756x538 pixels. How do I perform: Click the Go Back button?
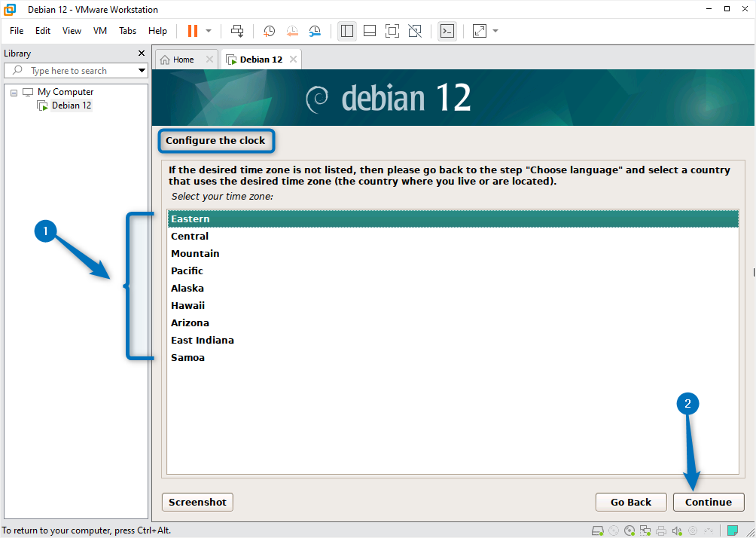[x=630, y=502]
